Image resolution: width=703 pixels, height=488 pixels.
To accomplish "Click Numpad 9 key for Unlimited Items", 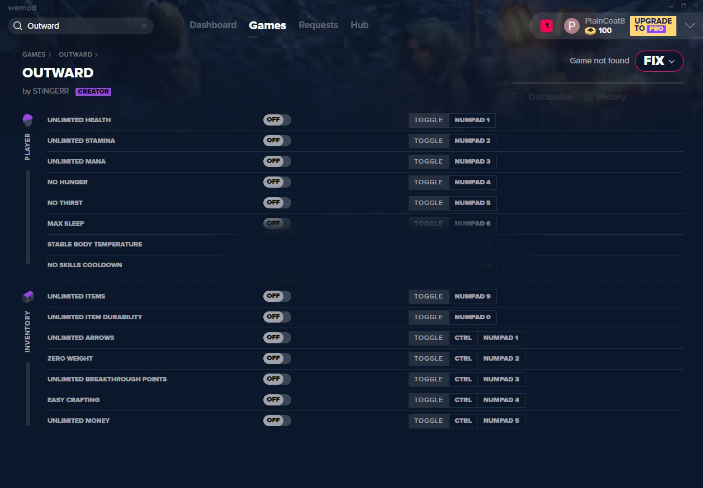I will 472,296.
